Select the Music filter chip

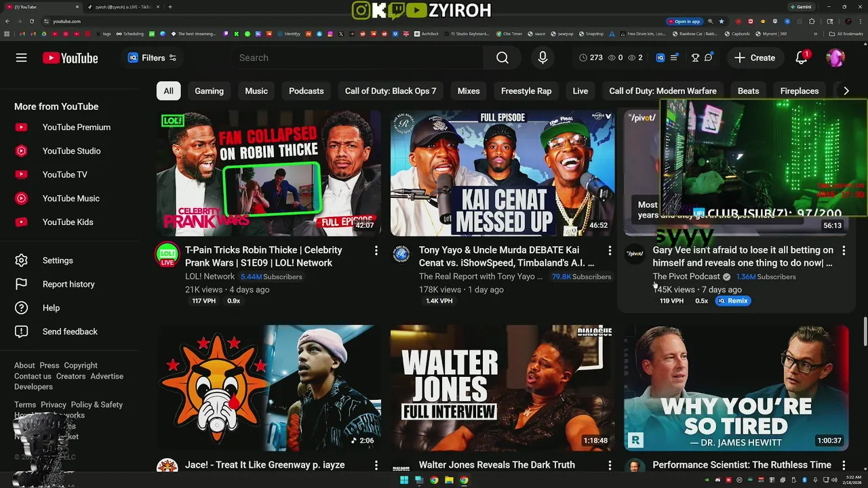pos(256,91)
